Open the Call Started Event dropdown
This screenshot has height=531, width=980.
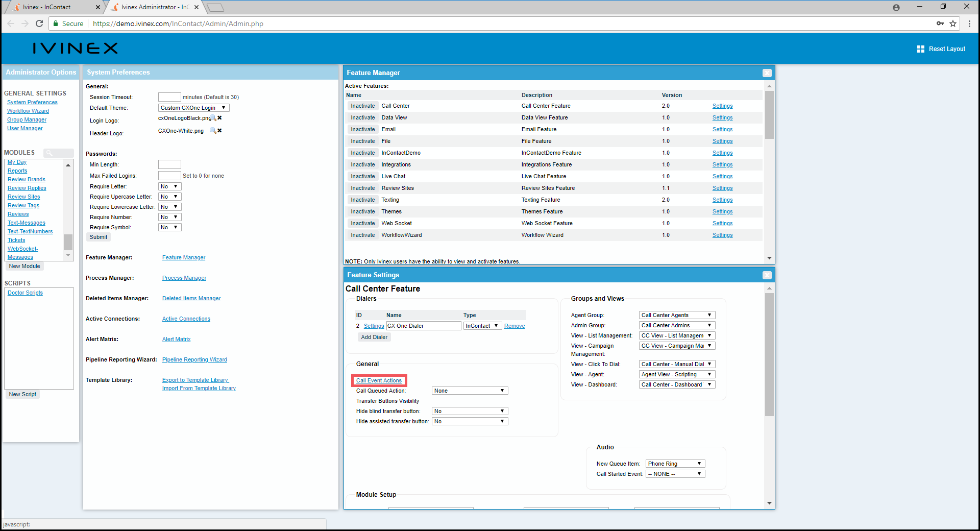675,474
